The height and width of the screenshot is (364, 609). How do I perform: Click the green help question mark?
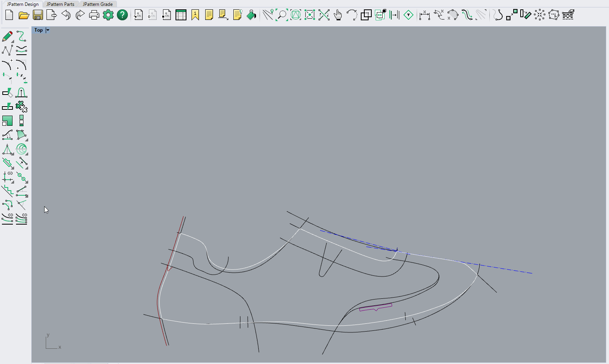[x=122, y=15]
